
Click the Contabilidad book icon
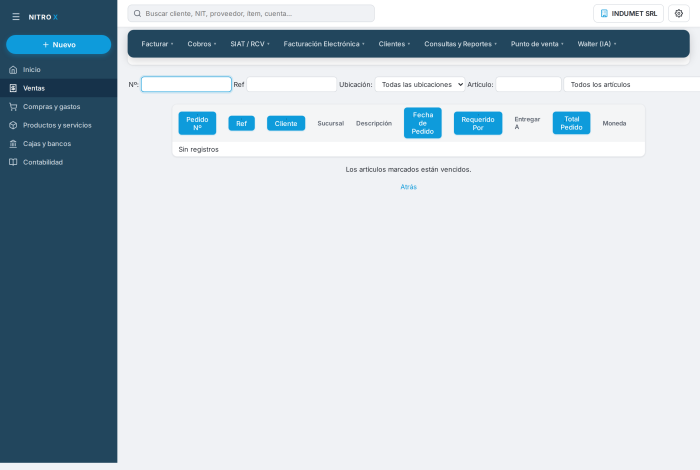point(13,162)
